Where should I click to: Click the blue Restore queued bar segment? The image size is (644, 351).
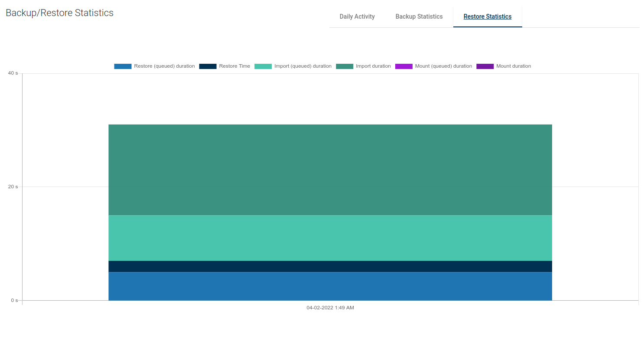point(330,286)
